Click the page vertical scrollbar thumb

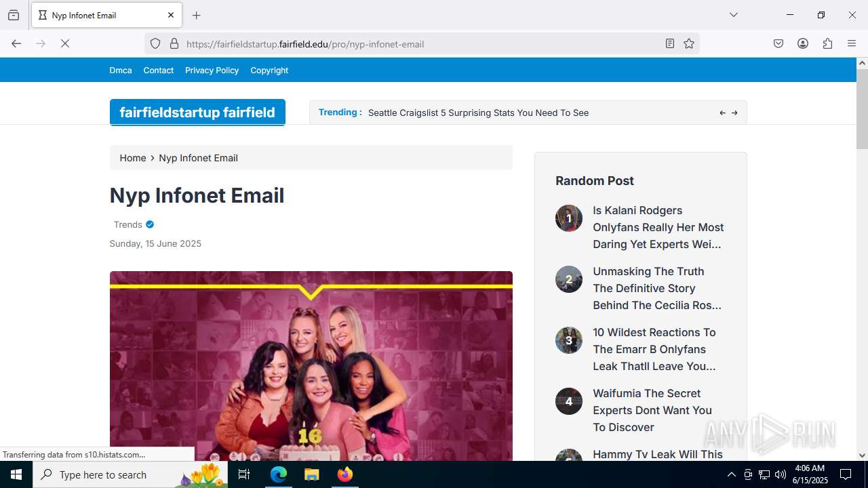coord(862,108)
